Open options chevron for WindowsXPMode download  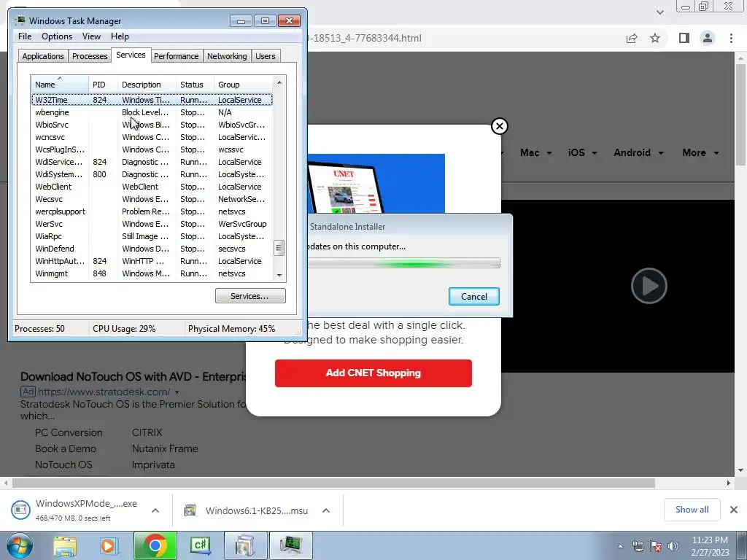coord(155,510)
